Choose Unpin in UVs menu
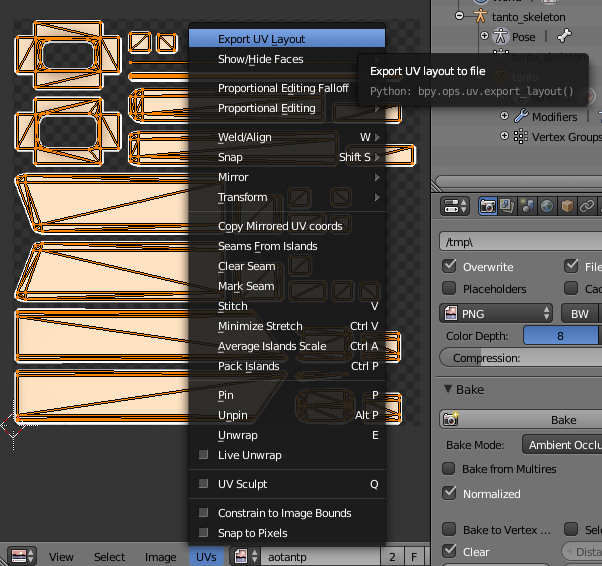Viewport: 602px width, 566px height. tap(287, 415)
